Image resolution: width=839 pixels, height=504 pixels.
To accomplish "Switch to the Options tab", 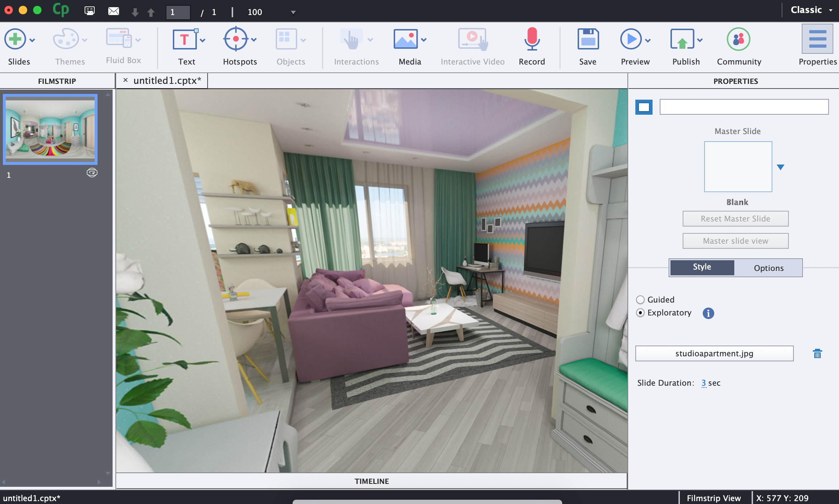I will point(769,267).
